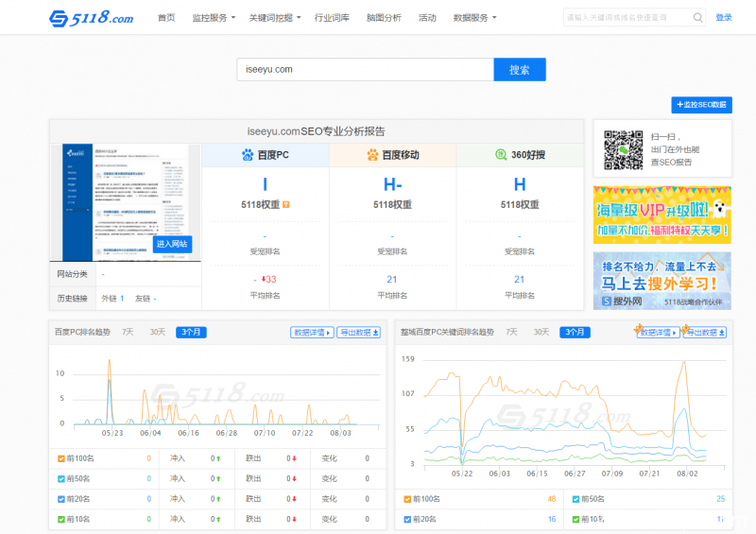Open the 海量级VIP升级啦 banner
Screen dimensions: 756x534
point(662,215)
